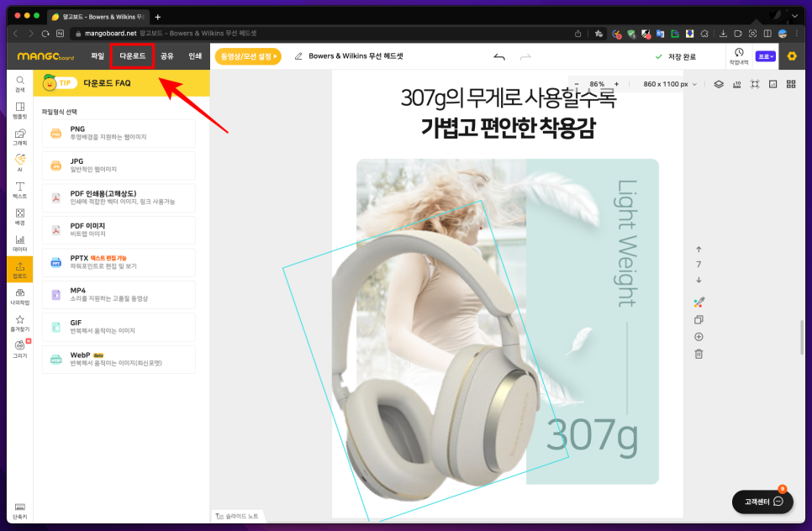This screenshot has width=812, height=531.
Task: Open the 나의작업 my work sidebar panel
Action: tap(19, 297)
